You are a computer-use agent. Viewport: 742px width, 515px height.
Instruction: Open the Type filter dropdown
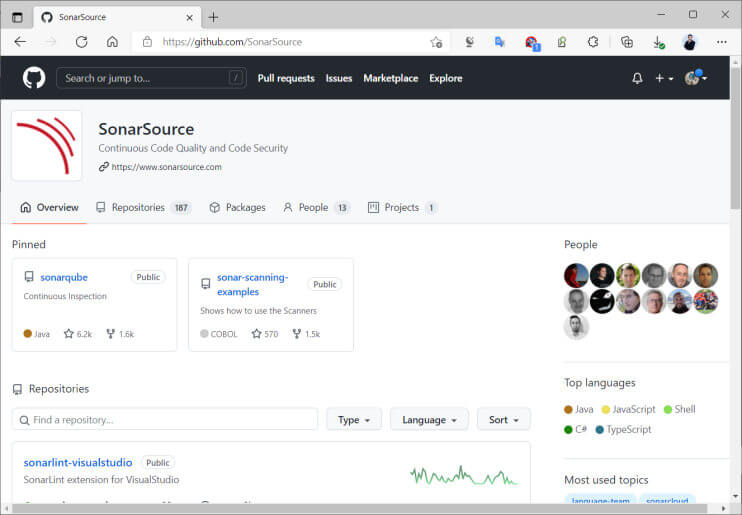353,419
